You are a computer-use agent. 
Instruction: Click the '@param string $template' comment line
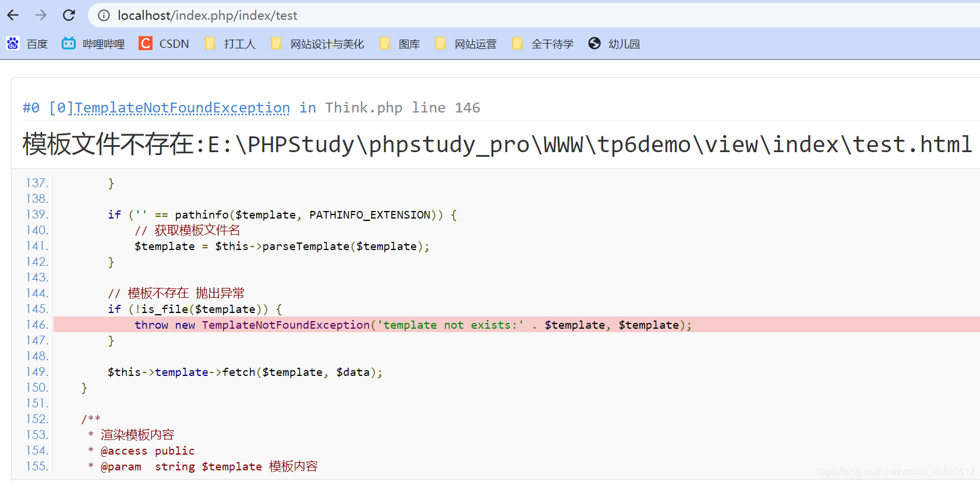pyautogui.click(x=203, y=466)
